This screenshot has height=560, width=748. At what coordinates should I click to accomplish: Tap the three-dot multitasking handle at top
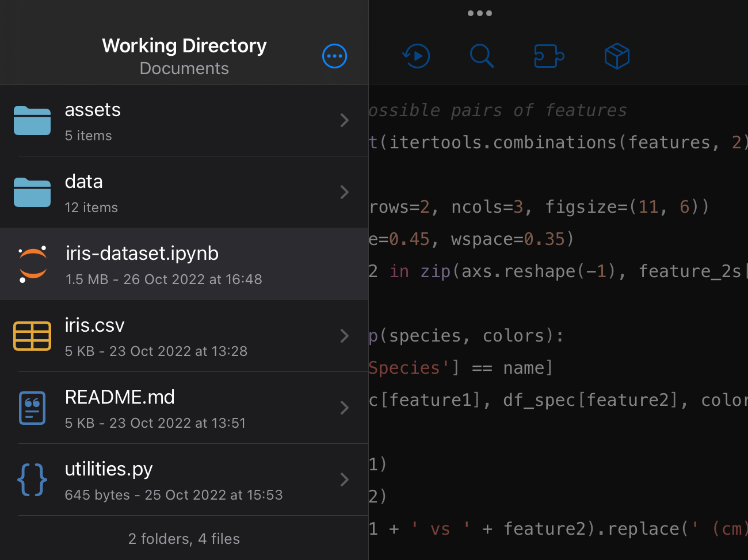point(479,13)
